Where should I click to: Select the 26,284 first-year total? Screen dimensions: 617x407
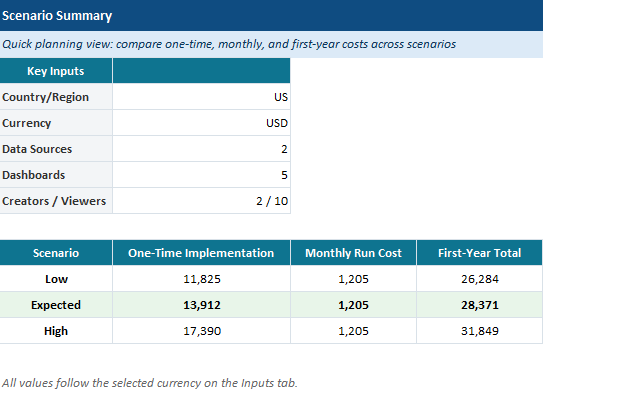(x=479, y=279)
